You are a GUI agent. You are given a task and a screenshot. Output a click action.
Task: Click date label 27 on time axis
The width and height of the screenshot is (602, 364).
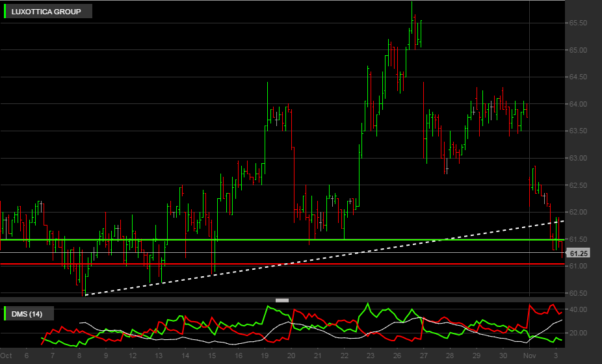(423, 356)
